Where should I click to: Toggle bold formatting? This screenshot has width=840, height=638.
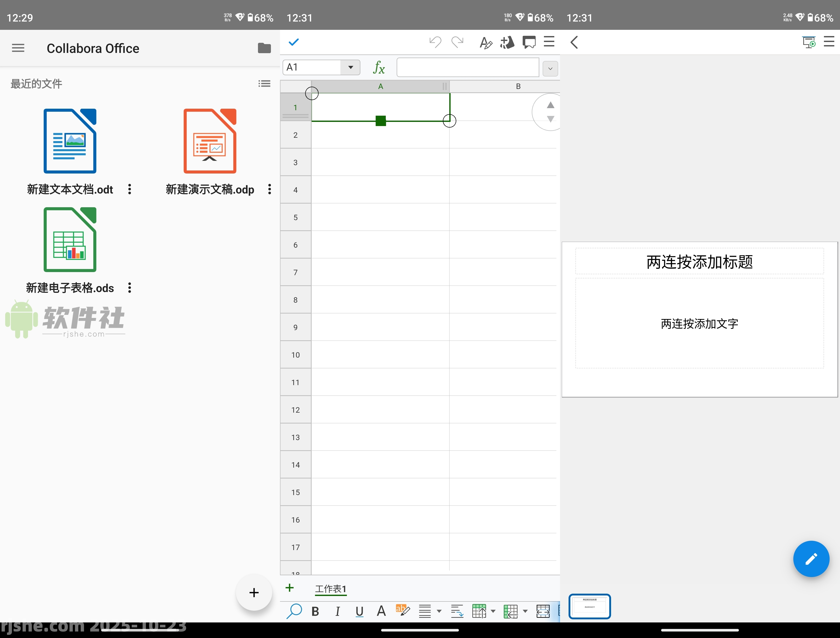point(315,611)
